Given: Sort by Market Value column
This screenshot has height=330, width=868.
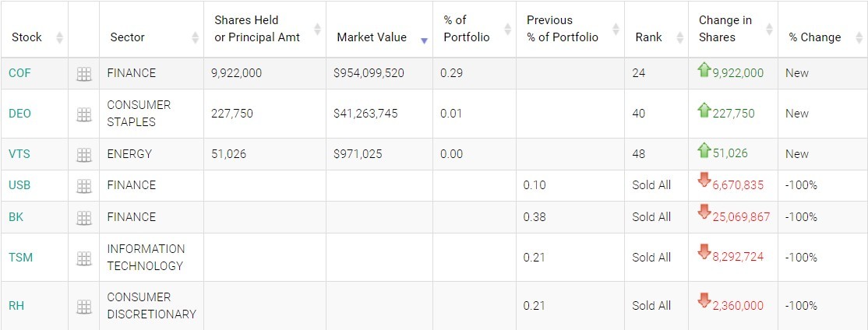Looking at the screenshot, I should point(372,37).
